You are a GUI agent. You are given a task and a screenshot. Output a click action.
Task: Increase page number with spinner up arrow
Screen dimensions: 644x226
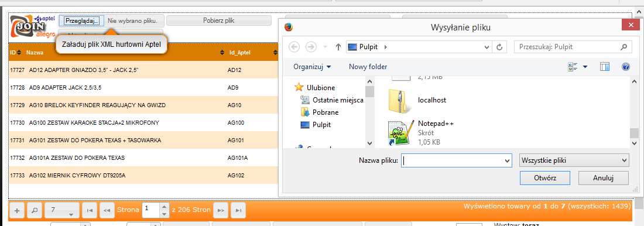point(164,207)
